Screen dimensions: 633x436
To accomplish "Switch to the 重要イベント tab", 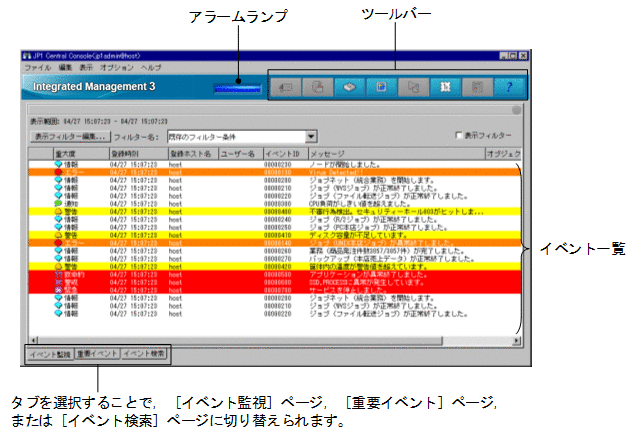I will click(x=97, y=354).
